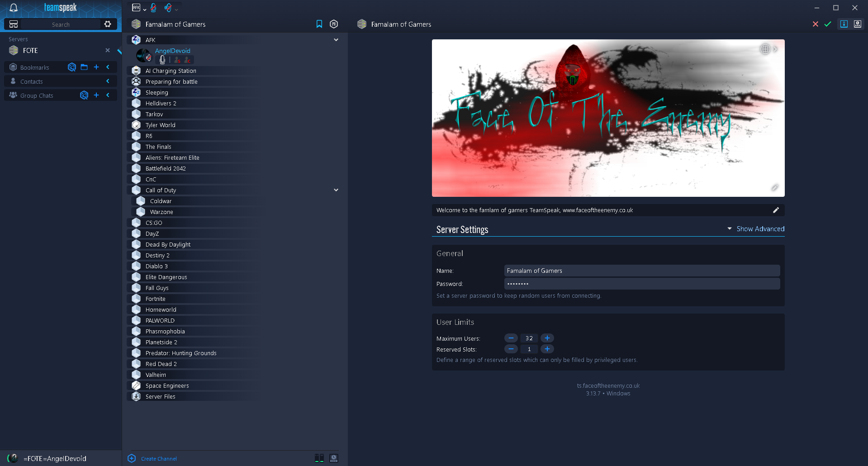The image size is (868, 466).
Task: Select the Helldivers 2 channel
Action: [x=161, y=103]
